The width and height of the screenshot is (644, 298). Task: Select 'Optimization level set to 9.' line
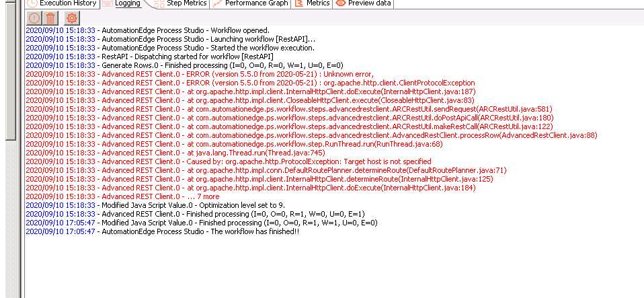(x=155, y=205)
